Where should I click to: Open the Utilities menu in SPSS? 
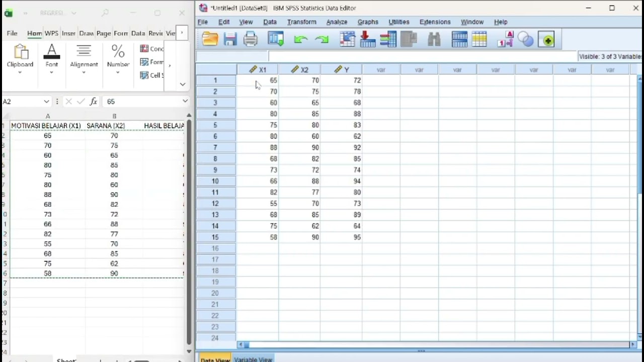point(398,22)
